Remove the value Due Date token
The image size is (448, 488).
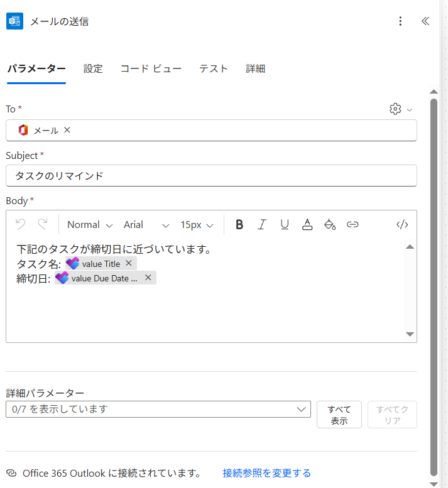click(148, 278)
